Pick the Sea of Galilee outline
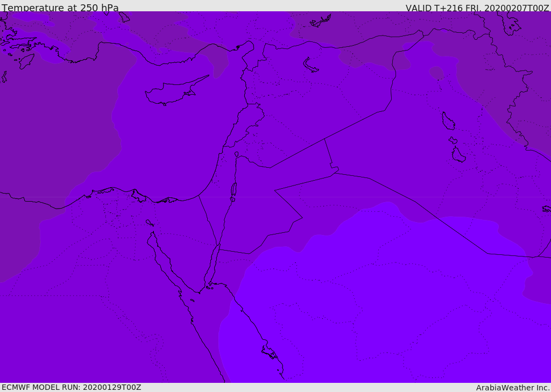Image resolution: width=551 pixels, height=392 pixels. click(237, 154)
